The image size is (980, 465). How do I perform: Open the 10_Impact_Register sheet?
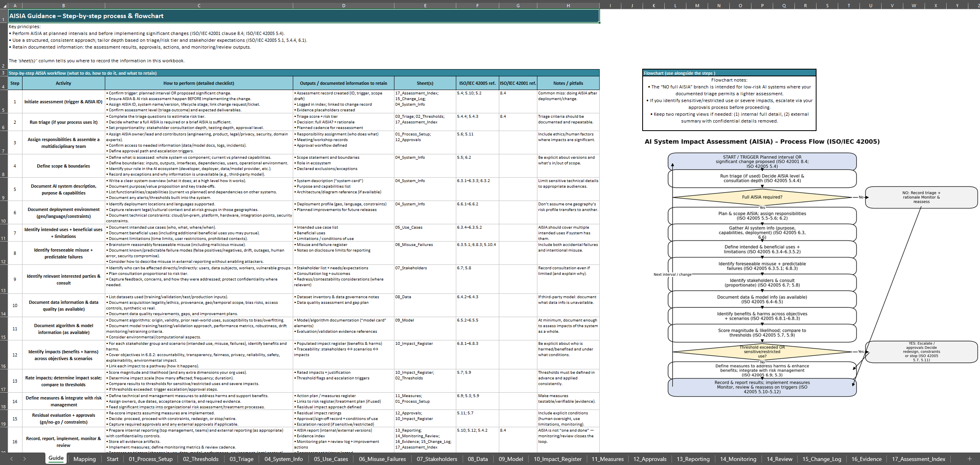[x=558, y=459]
